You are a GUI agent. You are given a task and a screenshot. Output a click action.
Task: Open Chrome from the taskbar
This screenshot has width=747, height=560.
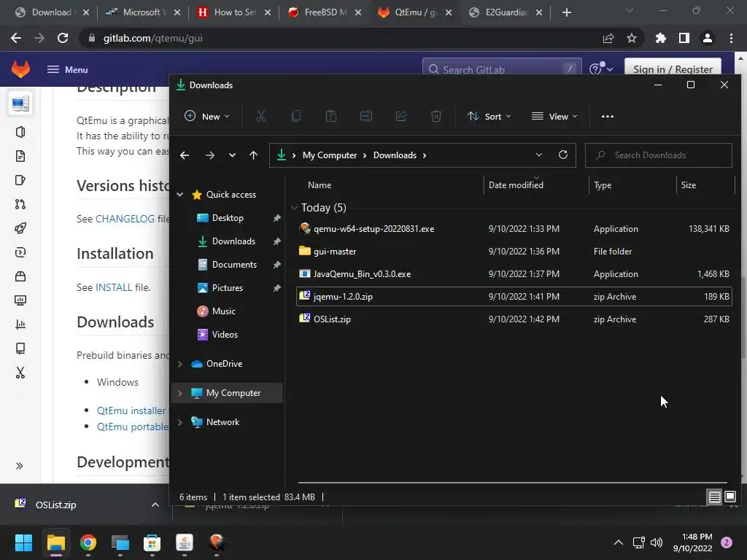[88, 542]
